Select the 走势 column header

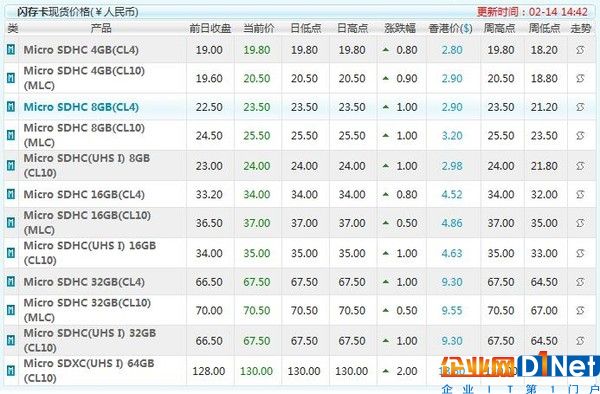(x=581, y=28)
